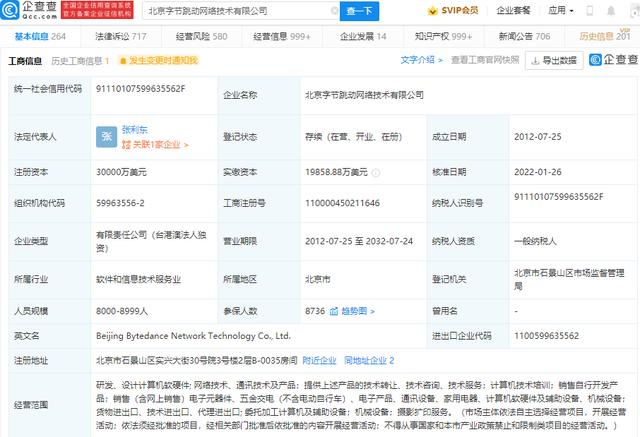Screen dimensions: 640x437
Task: Open 关联1家企业 link
Action: pos(155,144)
